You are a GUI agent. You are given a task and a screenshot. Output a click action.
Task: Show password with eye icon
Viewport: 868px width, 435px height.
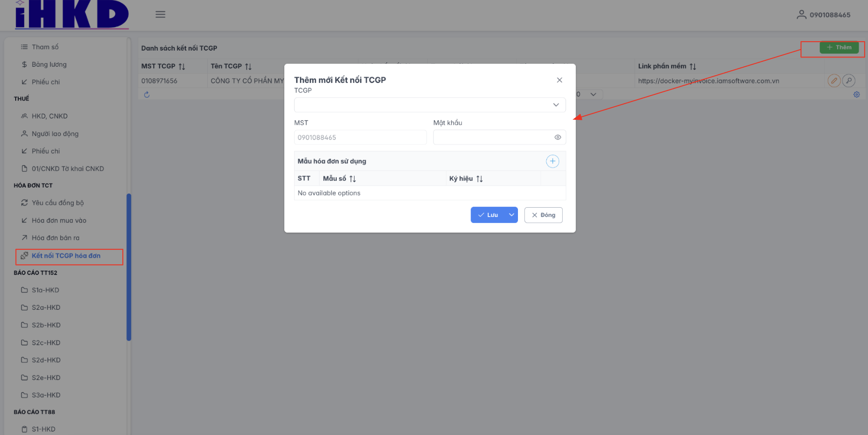[558, 137]
